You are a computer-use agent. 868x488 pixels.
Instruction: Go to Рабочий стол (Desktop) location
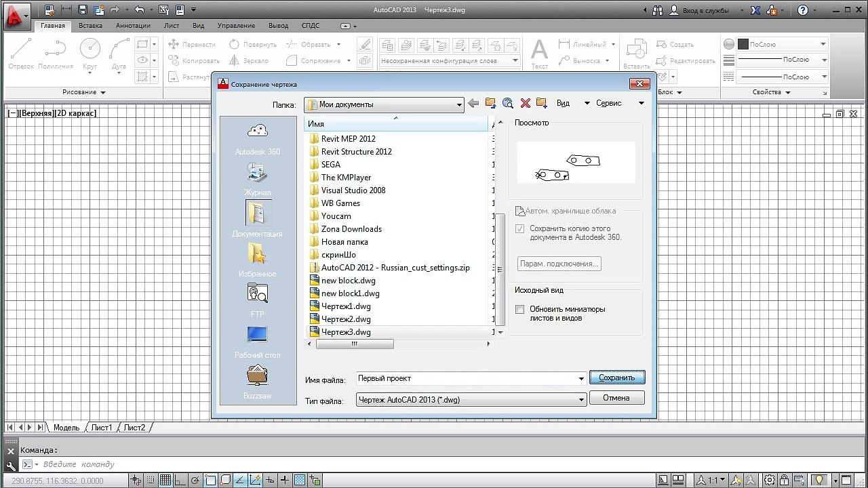pyautogui.click(x=258, y=335)
